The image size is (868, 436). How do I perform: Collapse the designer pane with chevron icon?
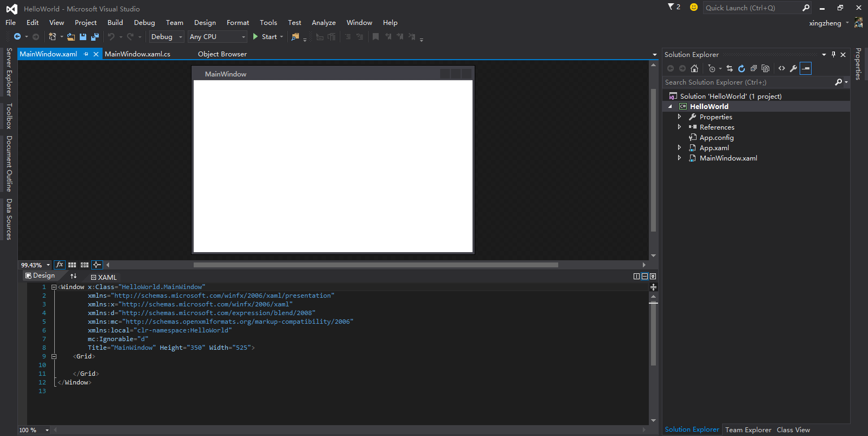coord(653,276)
